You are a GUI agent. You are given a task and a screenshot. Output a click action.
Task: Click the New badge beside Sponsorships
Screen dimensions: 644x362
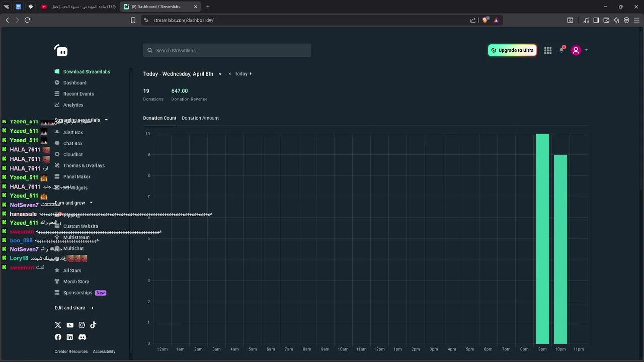point(101,293)
